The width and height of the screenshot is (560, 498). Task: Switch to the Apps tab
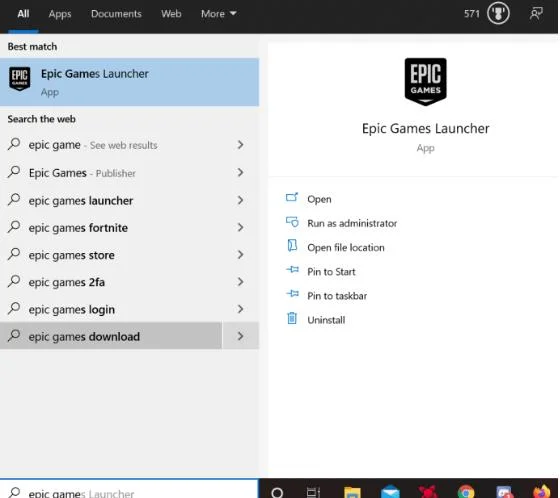pyautogui.click(x=60, y=14)
